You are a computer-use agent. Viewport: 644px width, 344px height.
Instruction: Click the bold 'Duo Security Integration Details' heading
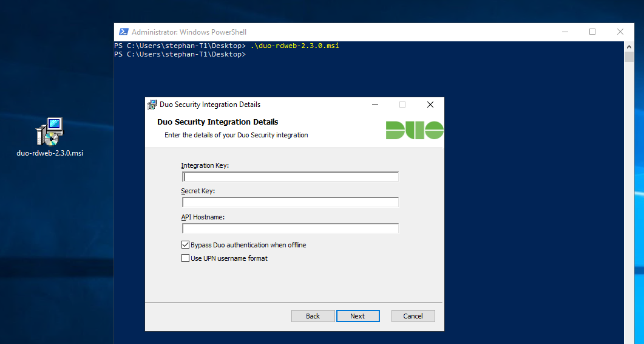tap(218, 122)
